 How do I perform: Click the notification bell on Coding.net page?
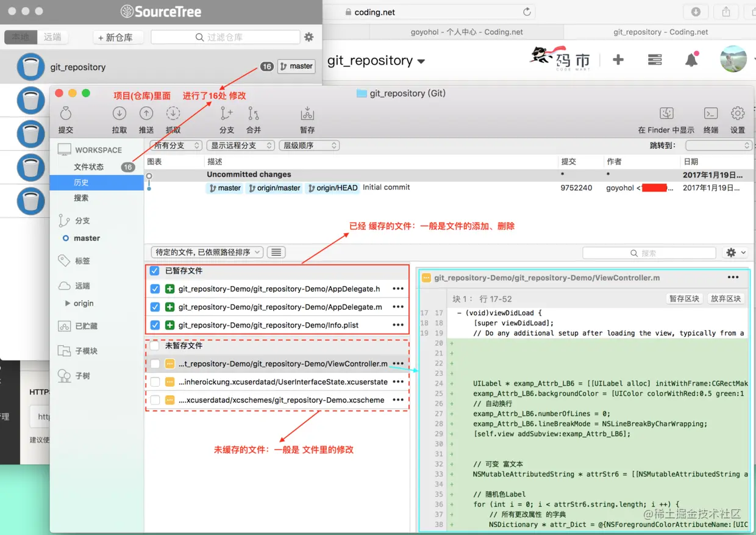click(691, 60)
